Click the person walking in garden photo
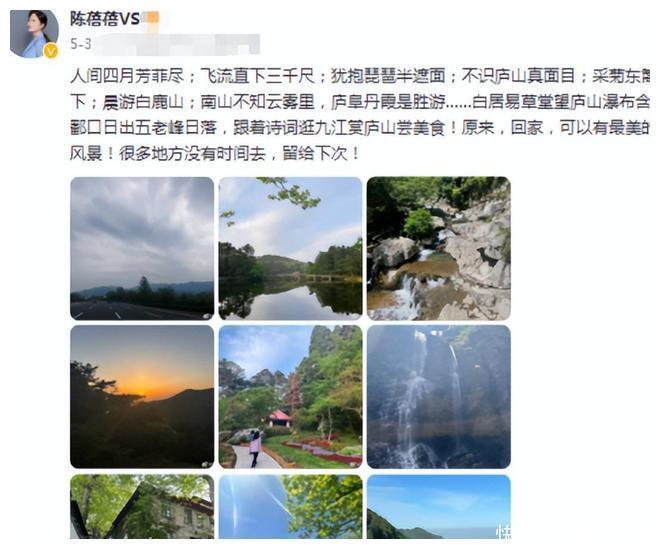Image resolution: width=660 pixels, height=549 pixels. point(255,448)
